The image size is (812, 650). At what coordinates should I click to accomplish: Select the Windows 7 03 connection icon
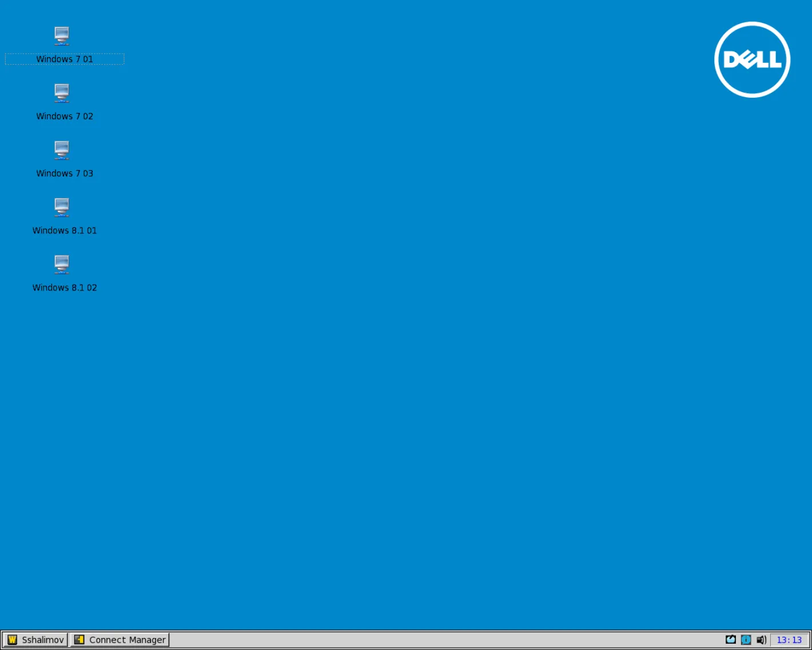coord(62,150)
